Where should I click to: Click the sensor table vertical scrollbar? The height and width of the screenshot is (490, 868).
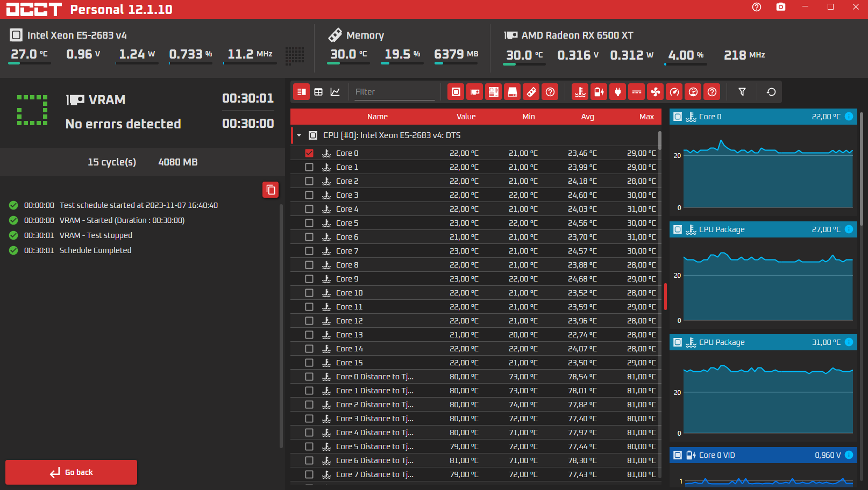pos(660,140)
